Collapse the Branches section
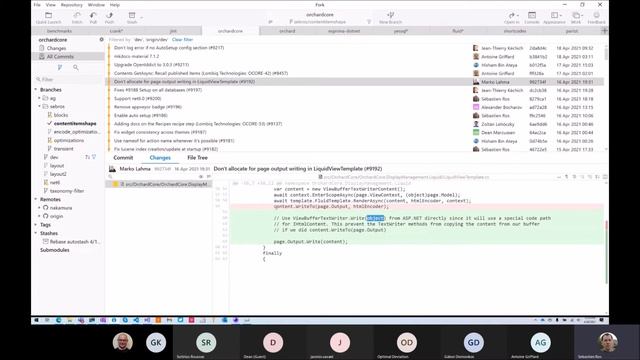Screen dimensions: 640x360 [36, 89]
